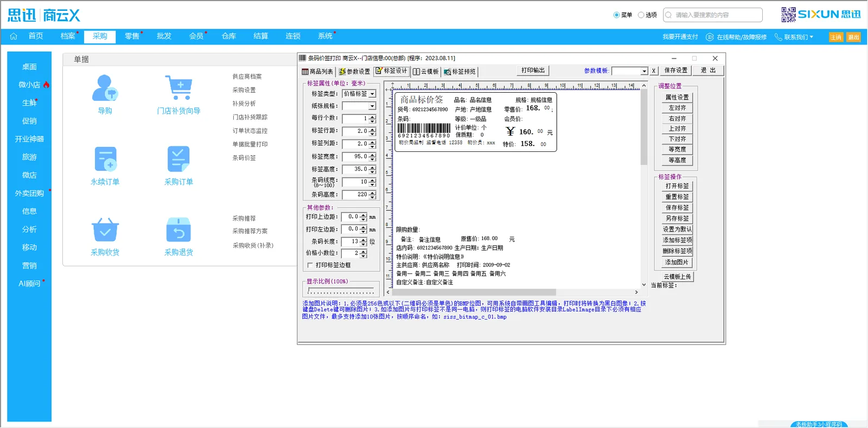Increase the 条码高度 spinner value

pos(372,193)
